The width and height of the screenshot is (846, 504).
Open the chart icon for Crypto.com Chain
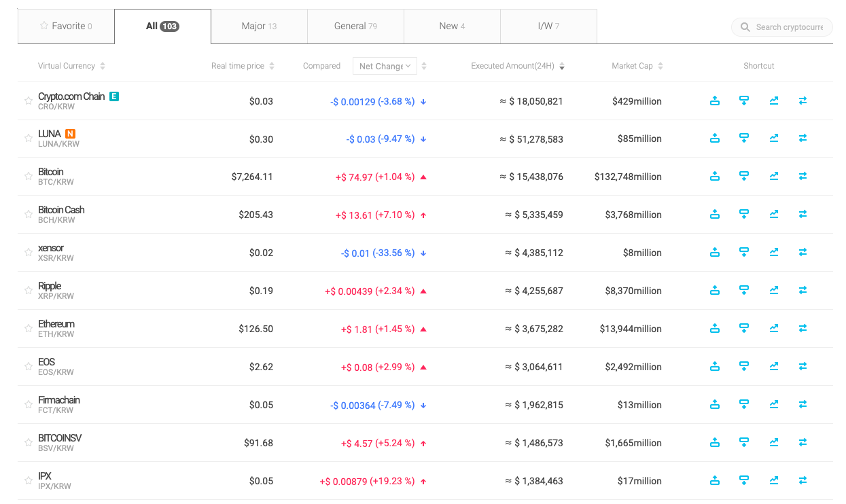pyautogui.click(x=774, y=101)
